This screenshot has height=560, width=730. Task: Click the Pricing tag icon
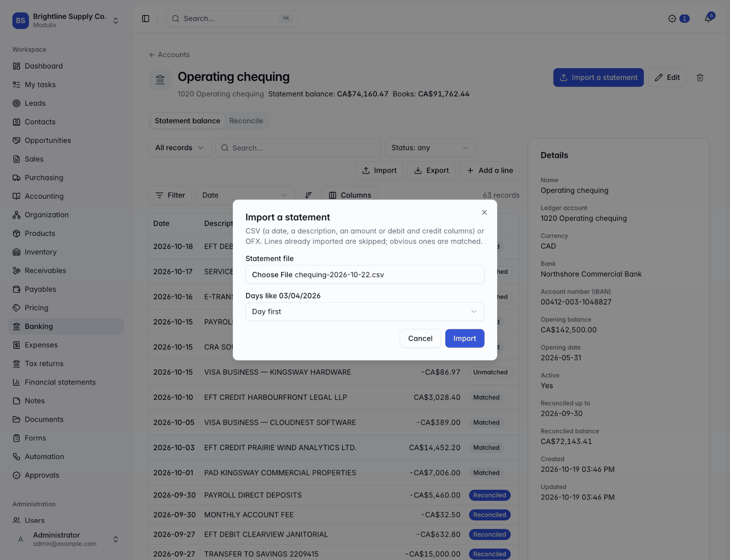click(16, 308)
